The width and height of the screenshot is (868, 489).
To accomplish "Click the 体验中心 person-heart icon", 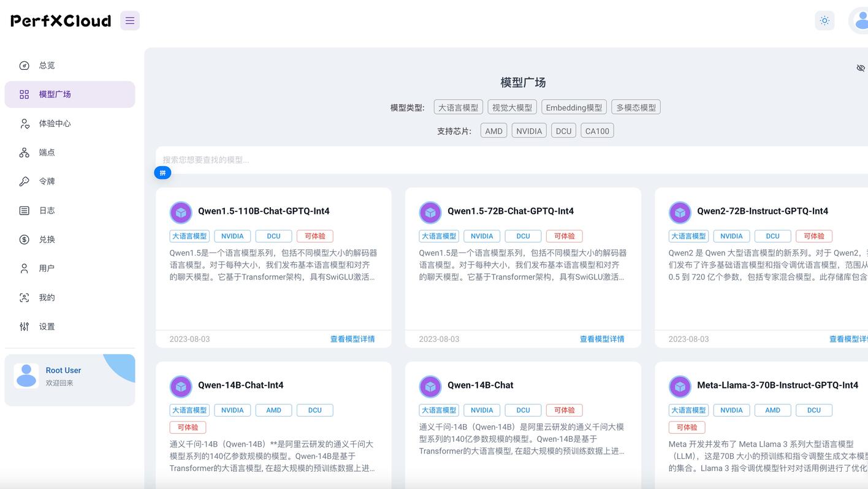I will point(25,123).
